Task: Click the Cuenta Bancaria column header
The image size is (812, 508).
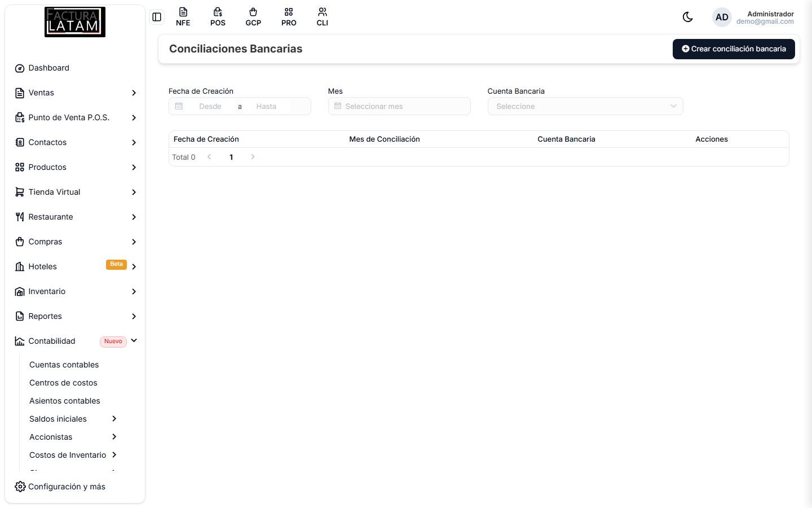Action: pos(566,139)
